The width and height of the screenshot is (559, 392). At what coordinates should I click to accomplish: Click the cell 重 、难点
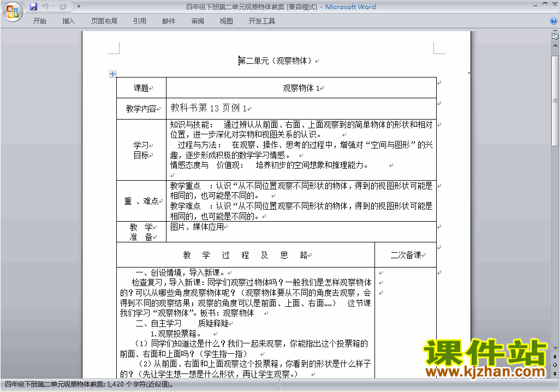click(x=141, y=201)
